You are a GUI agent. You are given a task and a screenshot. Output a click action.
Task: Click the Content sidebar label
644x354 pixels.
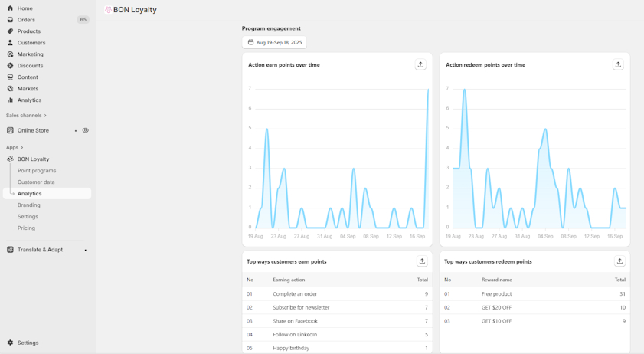coord(28,77)
